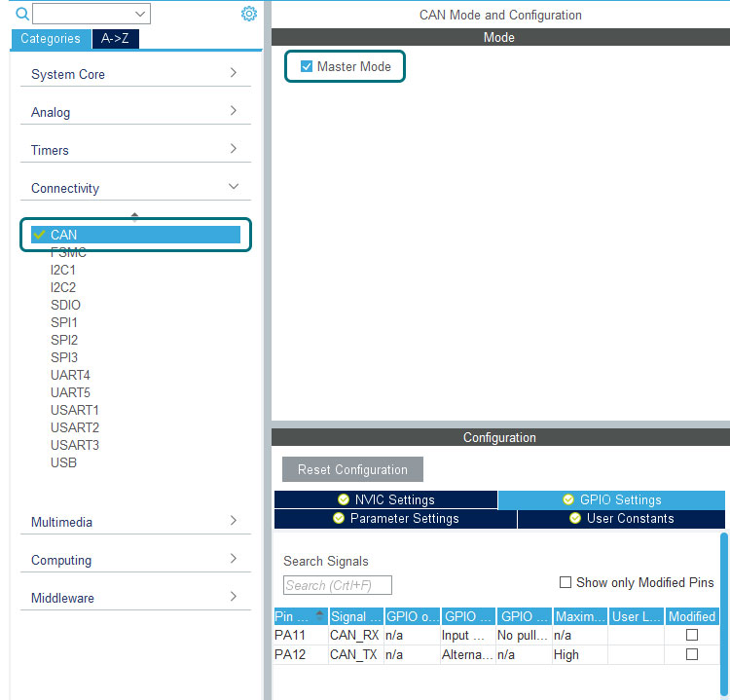Viewport: 730px width, 700px height.
Task: Click the User Constants status icon
Action: [x=574, y=519]
